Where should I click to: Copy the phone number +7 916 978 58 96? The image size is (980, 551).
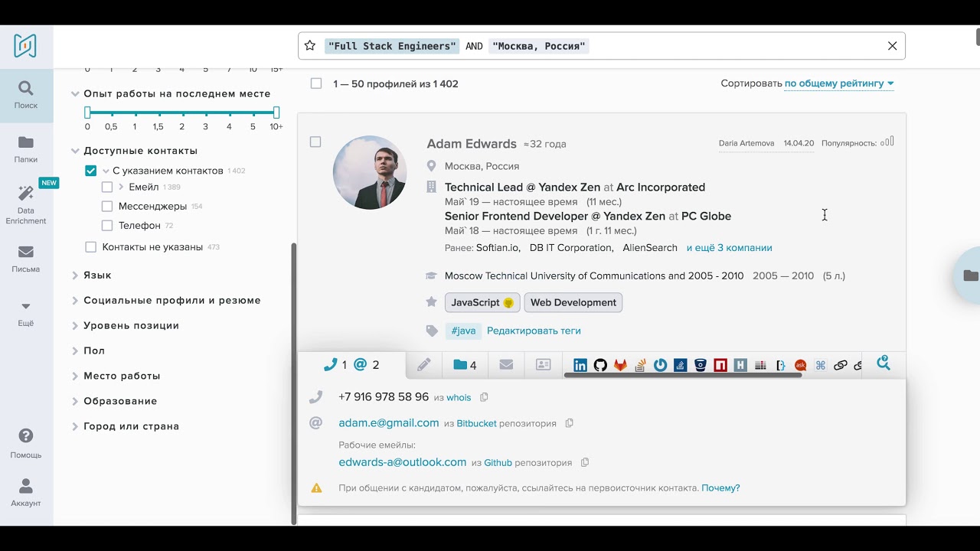tap(484, 397)
